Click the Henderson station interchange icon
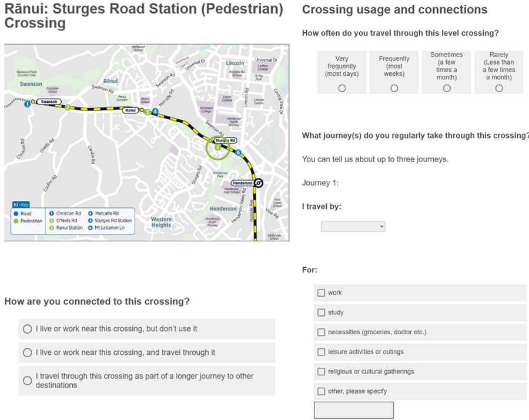Screen dimensions: 529x420 (x=259, y=183)
